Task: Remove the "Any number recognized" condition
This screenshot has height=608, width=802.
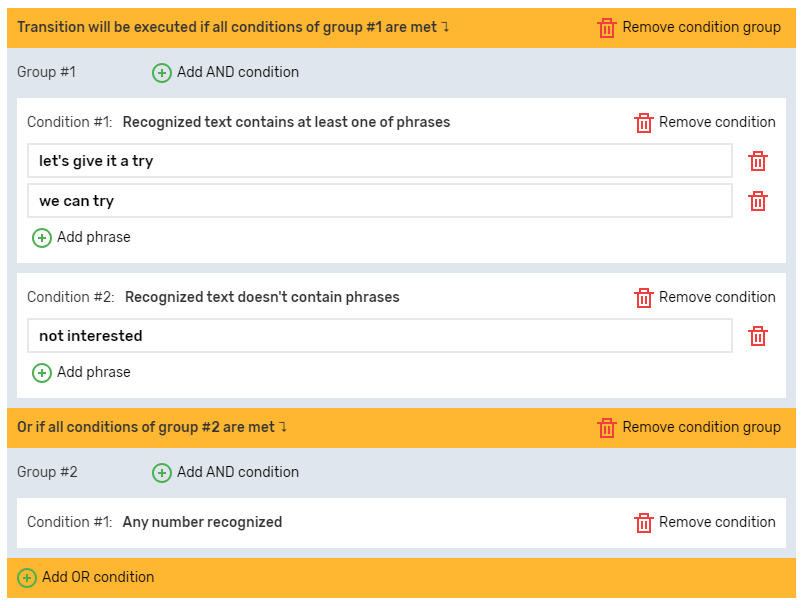Action: 644,523
